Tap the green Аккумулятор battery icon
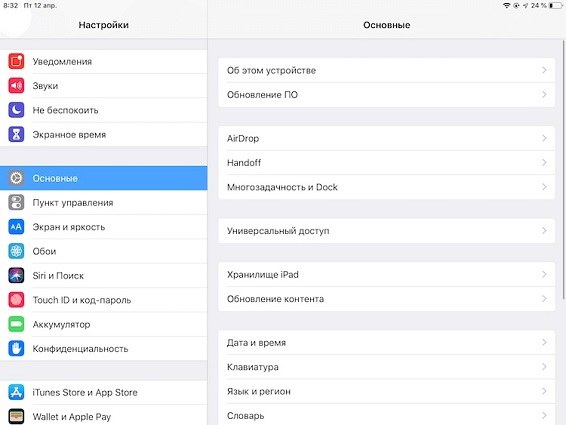566x425 pixels. [16, 324]
